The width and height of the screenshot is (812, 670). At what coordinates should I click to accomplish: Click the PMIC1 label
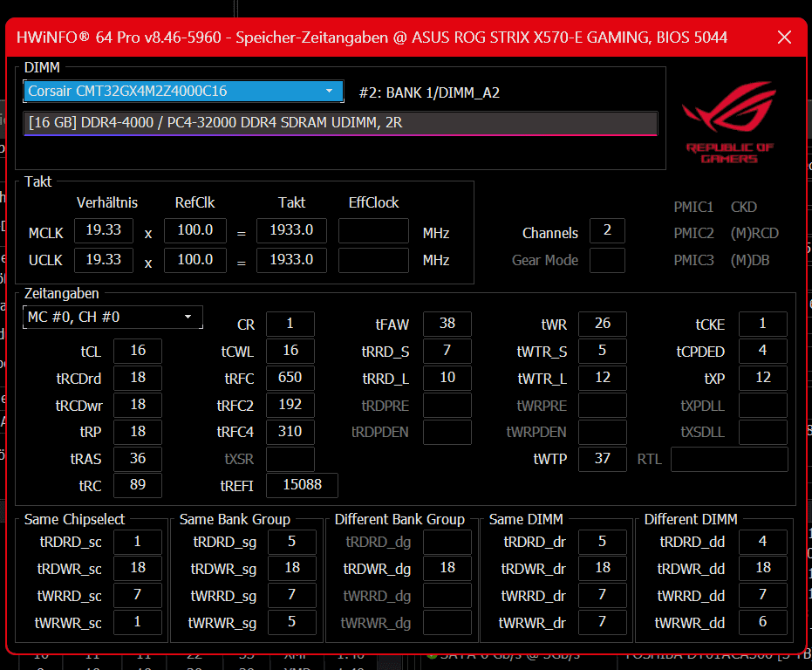693,208
